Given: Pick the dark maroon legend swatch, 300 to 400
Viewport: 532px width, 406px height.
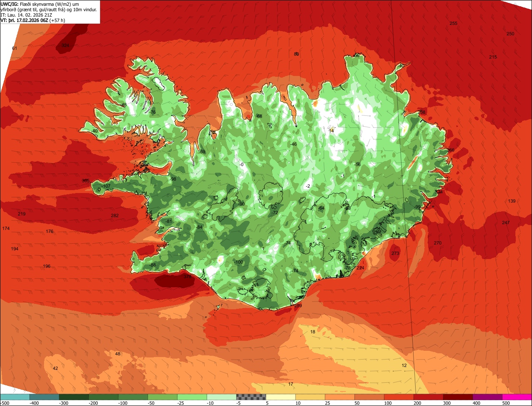Looking at the screenshot, I should (458, 397).
